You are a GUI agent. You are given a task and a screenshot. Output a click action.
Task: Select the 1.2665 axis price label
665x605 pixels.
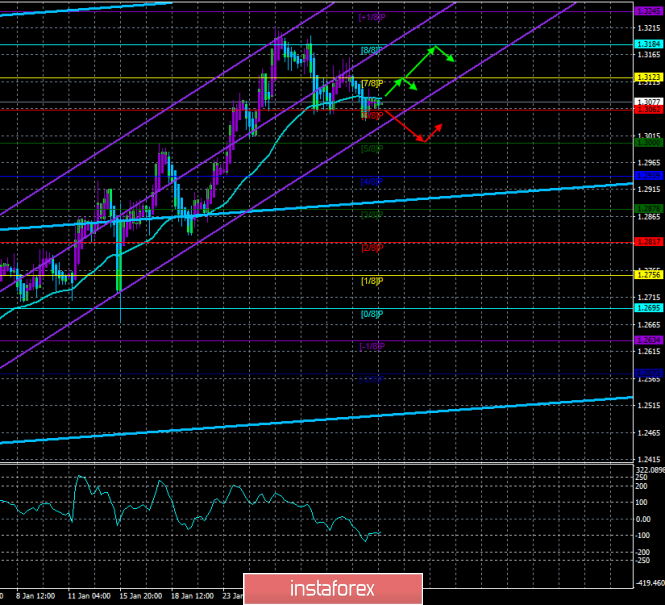649,325
